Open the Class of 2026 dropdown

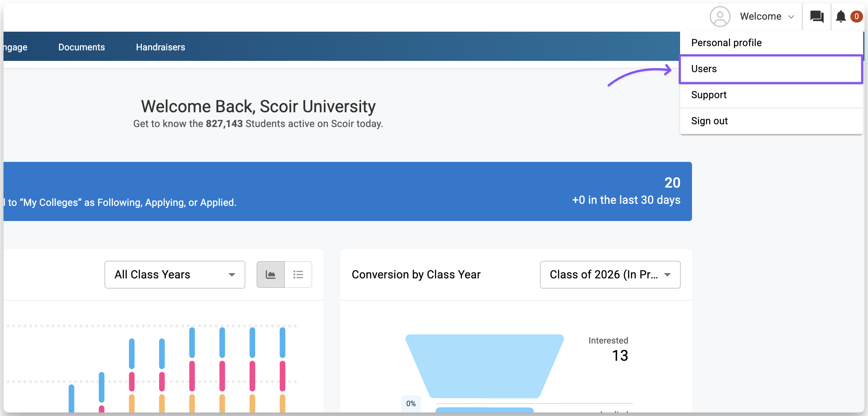tap(610, 275)
